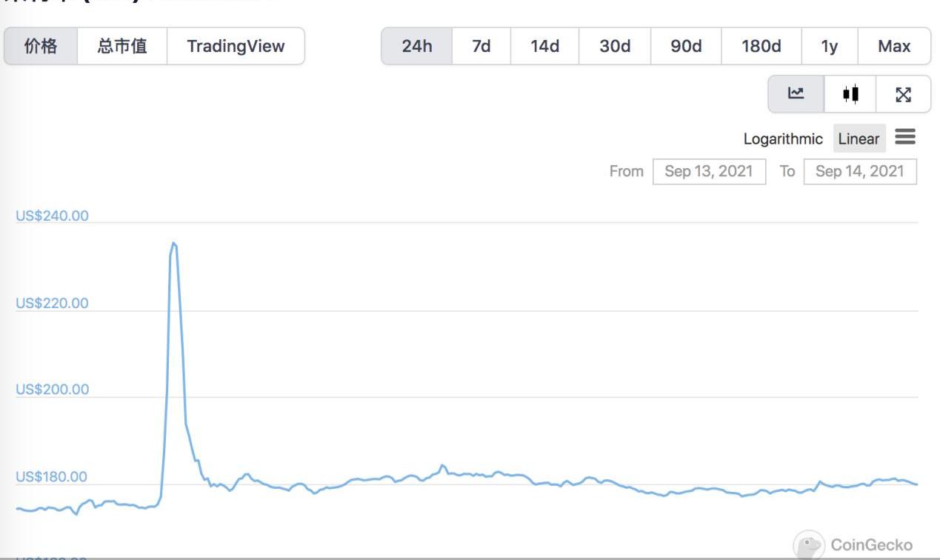Select Logarithmic scale option
This screenshot has height=560, width=940.
tap(783, 139)
